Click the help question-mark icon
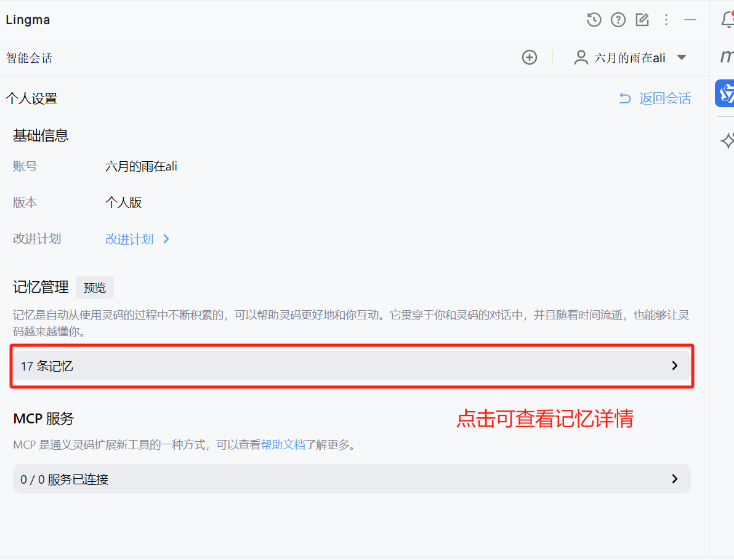This screenshot has height=560, width=734. click(x=618, y=19)
